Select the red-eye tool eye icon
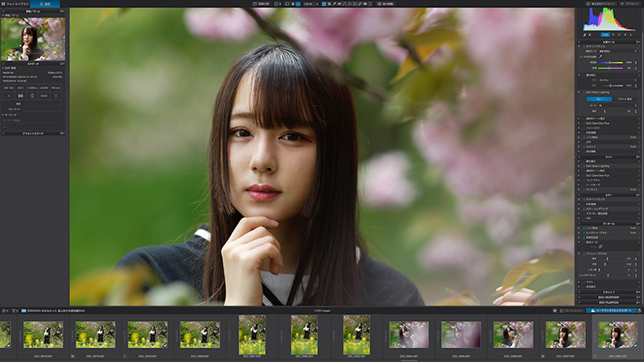644x362 pixels. (x=365, y=4)
